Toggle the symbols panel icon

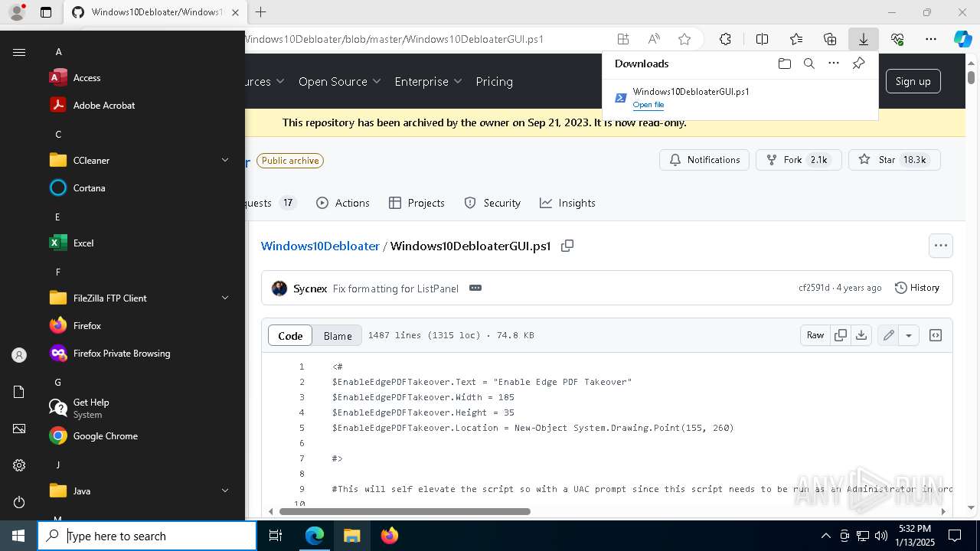tap(936, 335)
